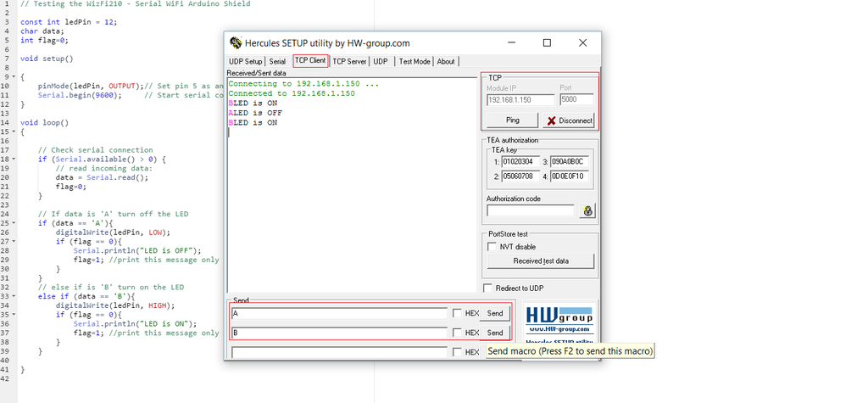
Task: Toggle NVT disable checkbox
Action: (492, 247)
